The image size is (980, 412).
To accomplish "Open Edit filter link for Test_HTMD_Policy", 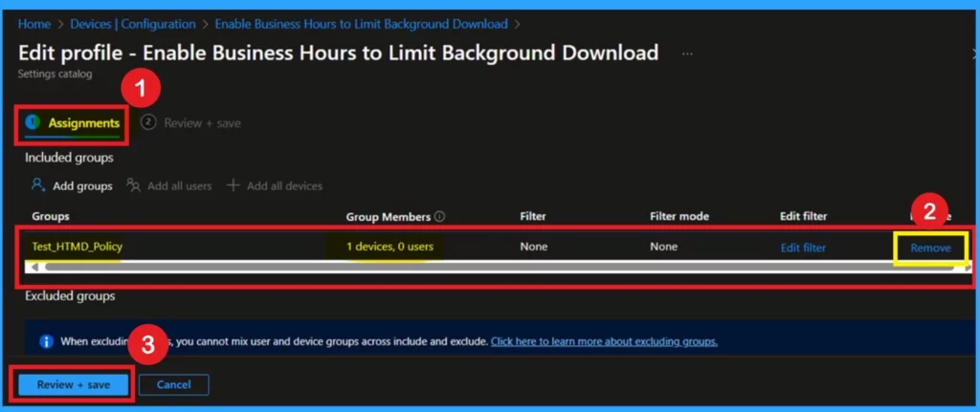I will [803, 248].
